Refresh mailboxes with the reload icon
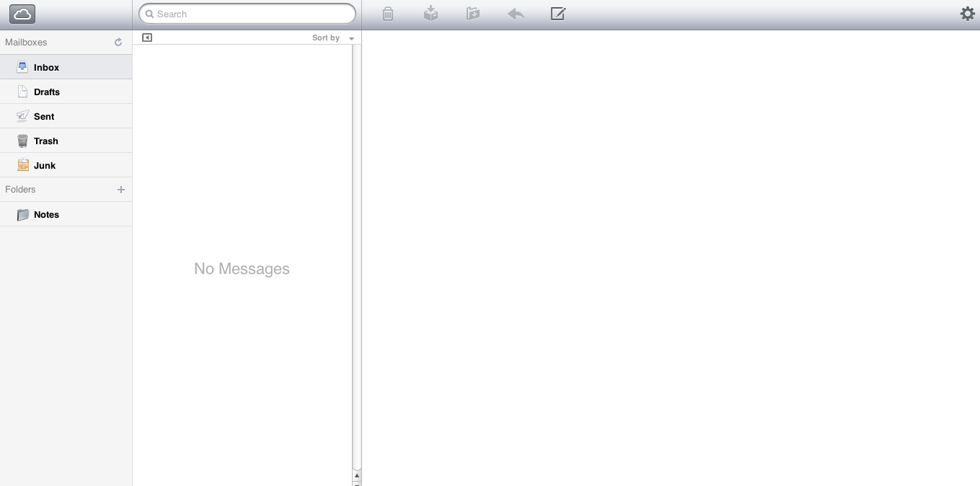 [x=118, y=43]
